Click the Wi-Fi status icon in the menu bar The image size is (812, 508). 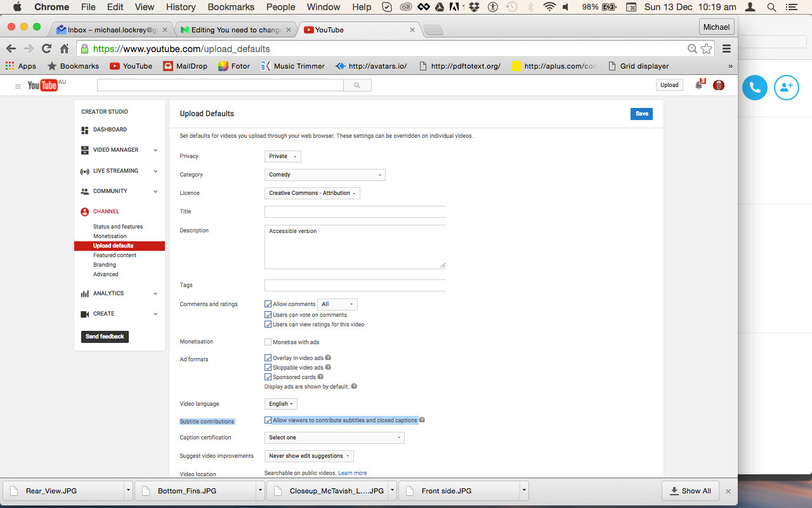pyautogui.click(x=549, y=7)
